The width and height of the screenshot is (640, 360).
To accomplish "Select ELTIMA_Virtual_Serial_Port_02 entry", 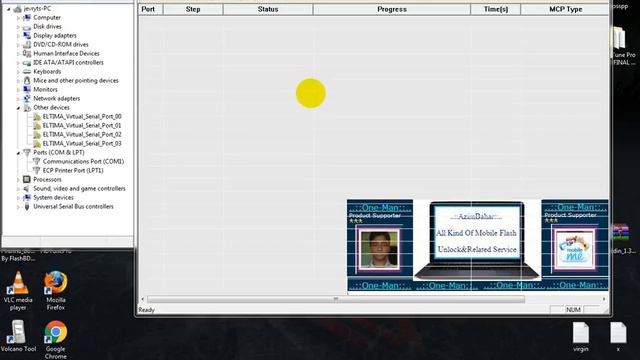I will pyautogui.click(x=82, y=134).
